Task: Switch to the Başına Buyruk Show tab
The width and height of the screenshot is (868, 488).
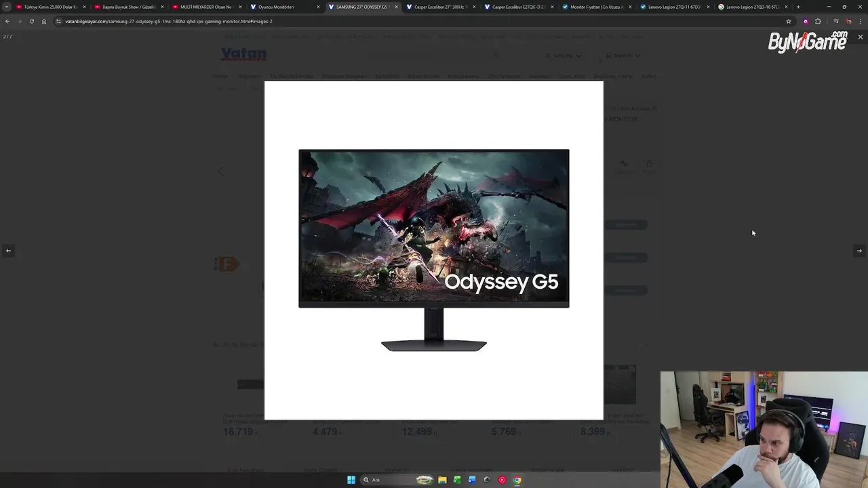Action: click(x=129, y=7)
